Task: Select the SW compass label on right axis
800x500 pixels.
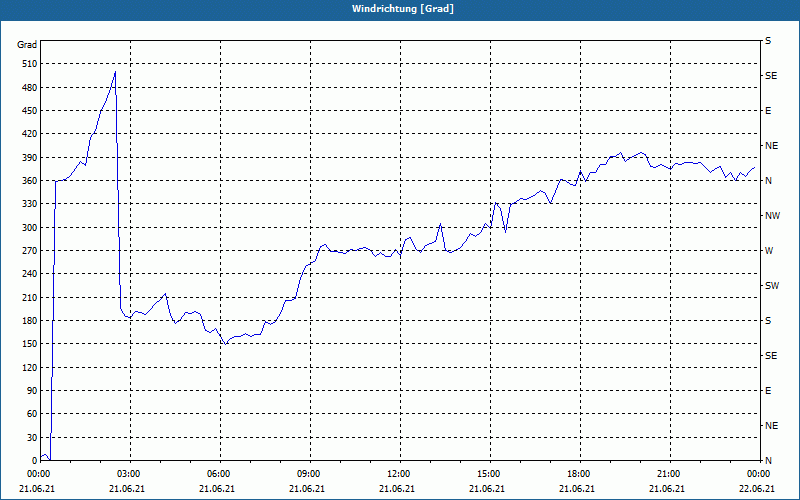Action: pyautogui.click(x=772, y=286)
